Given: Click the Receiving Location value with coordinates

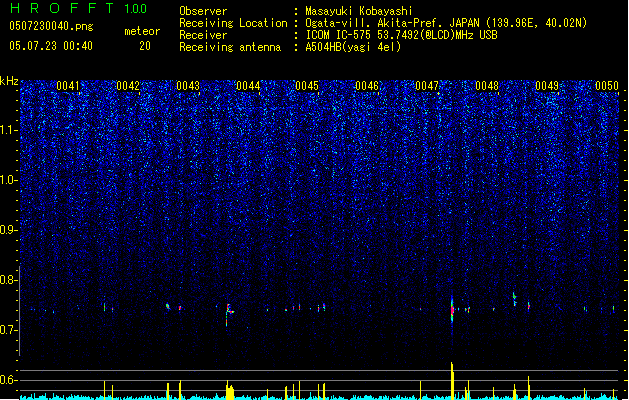Looking at the screenshot, I should click(446, 23).
